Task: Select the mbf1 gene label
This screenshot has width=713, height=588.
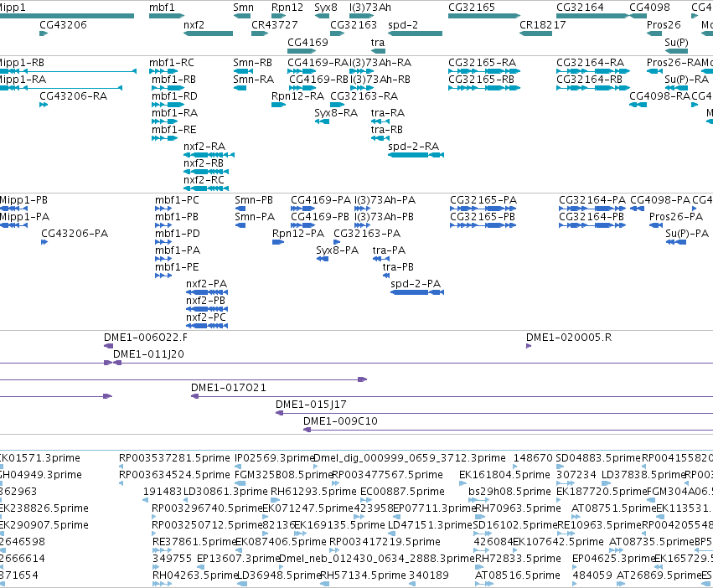Action: pos(162,8)
